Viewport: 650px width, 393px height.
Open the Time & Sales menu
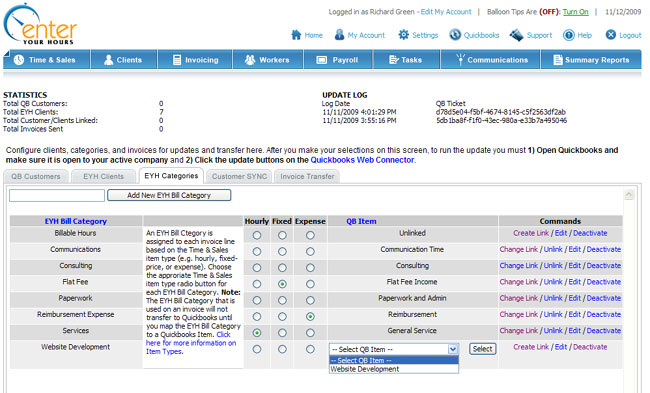[x=47, y=60]
